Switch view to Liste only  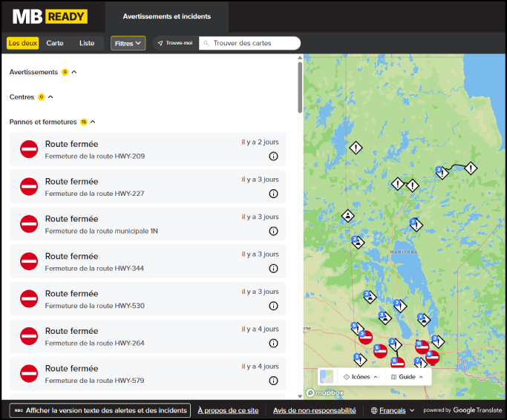coord(87,43)
